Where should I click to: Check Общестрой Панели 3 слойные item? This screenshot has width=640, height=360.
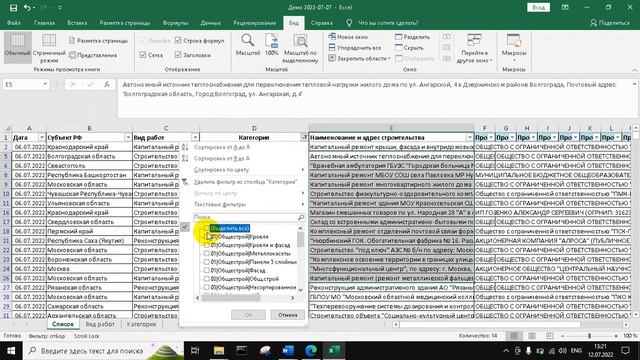207,262
